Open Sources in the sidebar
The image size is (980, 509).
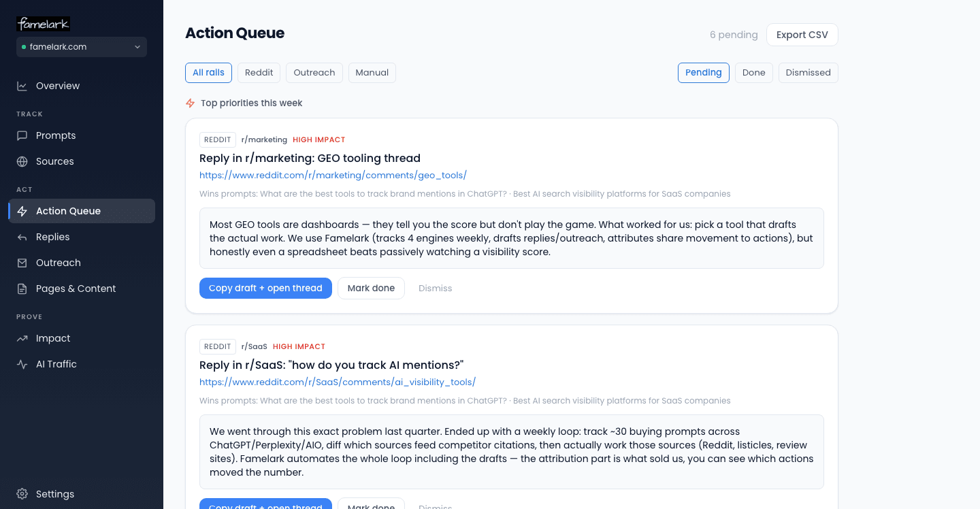[x=82, y=161]
